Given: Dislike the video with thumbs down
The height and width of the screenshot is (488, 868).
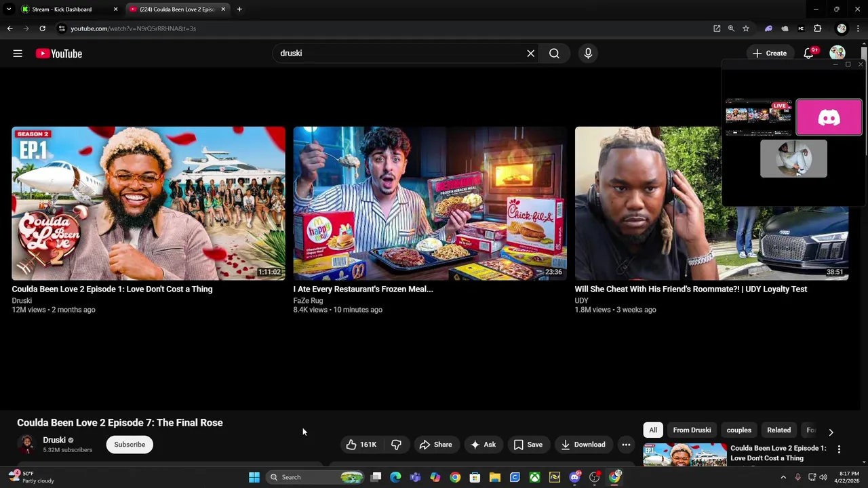Looking at the screenshot, I should [x=396, y=445].
